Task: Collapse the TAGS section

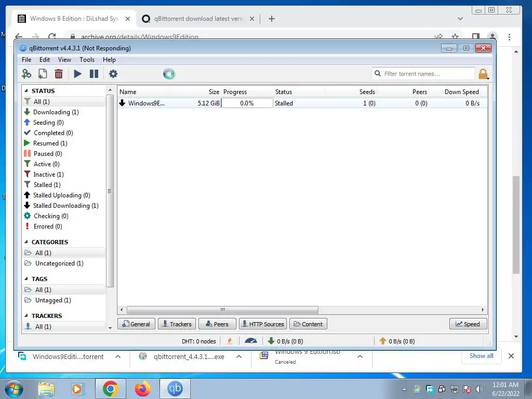Action: tap(26, 279)
